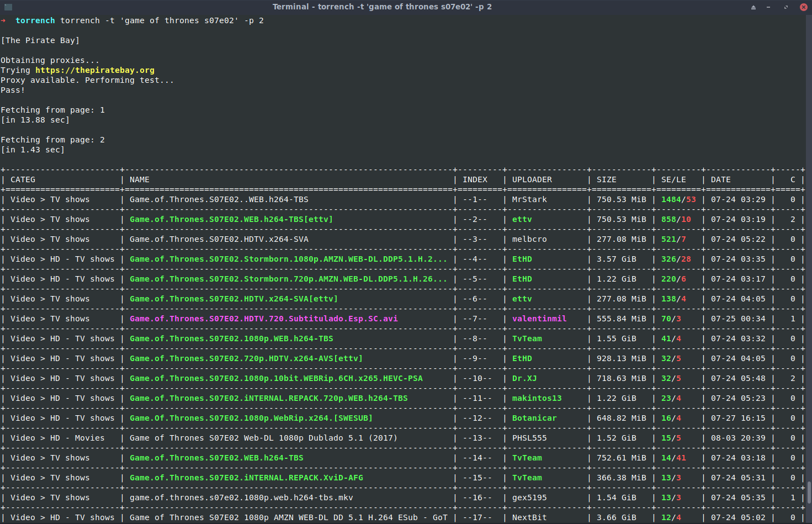Click index cell '--1--'
The image size is (812, 524).
click(x=475, y=199)
